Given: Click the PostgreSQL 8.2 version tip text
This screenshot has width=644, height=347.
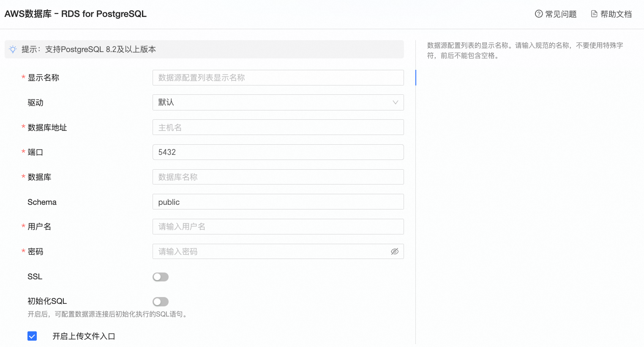Looking at the screenshot, I should coord(89,50).
